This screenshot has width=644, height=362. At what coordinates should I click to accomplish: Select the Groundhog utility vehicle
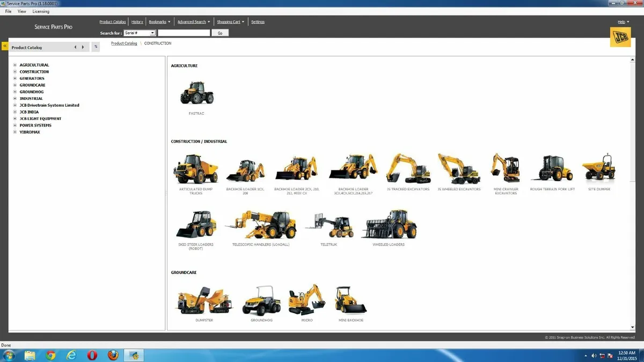coord(261,300)
